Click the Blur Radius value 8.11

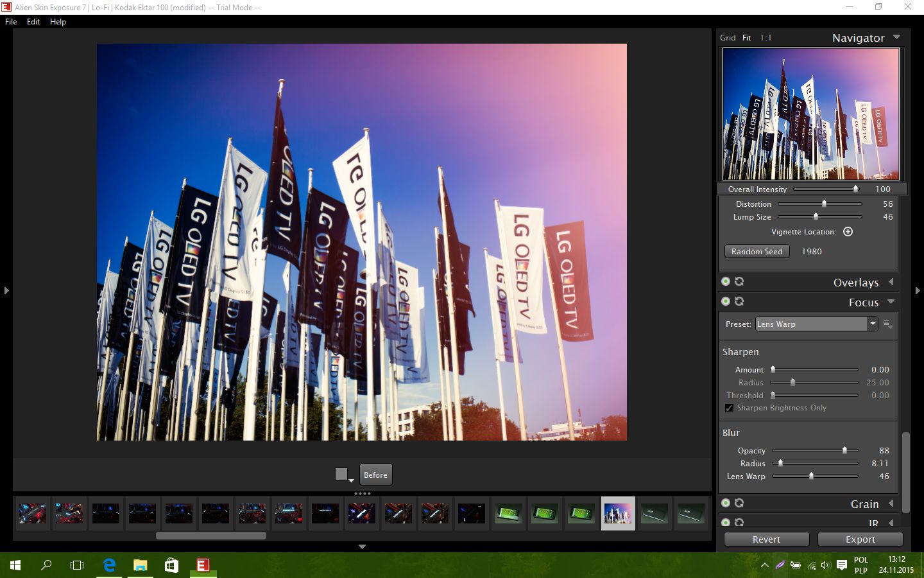tap(880, 463)
